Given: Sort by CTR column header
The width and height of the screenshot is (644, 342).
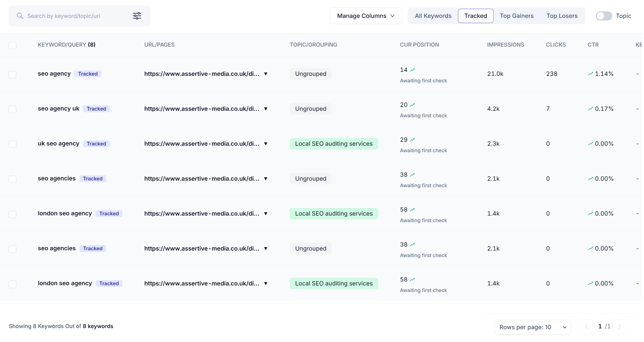Looking at the screenshot, I should [593, 45].
